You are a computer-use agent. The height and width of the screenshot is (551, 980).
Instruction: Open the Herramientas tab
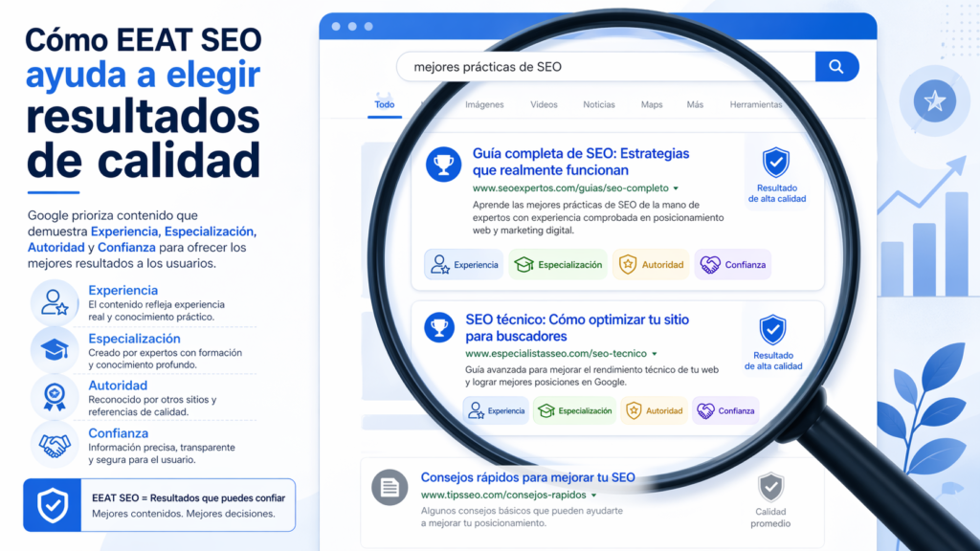pos(756,104)
